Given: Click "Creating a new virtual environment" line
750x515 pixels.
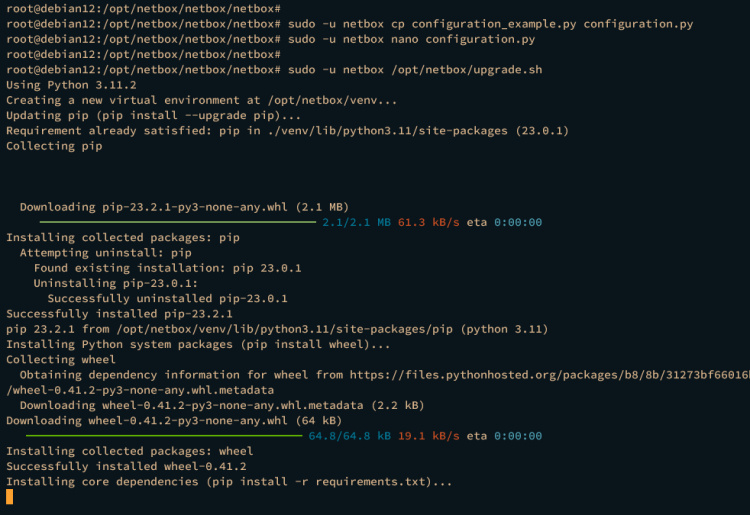Looking at the screenshot, I should click(202, 100).
